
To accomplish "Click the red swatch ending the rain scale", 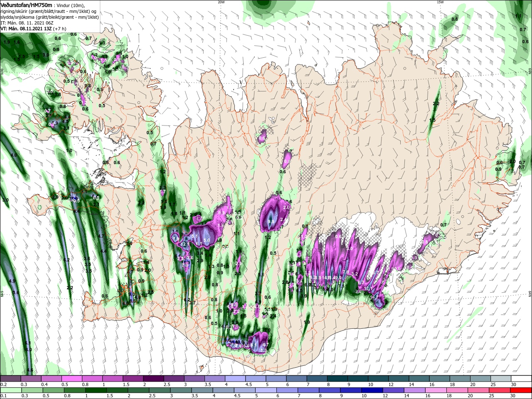I will click(522, 391).
